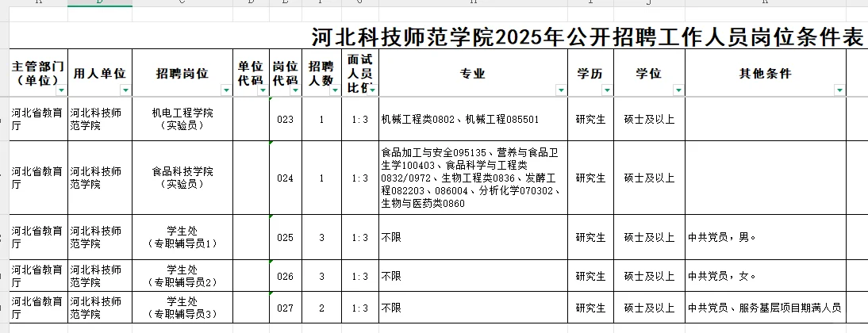Screen dimensions: 868x333
Task: Click the 不限 major cell in row 025
Action: 474,237
